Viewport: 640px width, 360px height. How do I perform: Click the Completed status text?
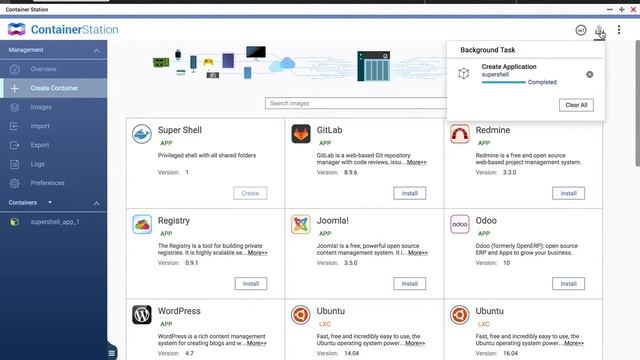point(542,82)
